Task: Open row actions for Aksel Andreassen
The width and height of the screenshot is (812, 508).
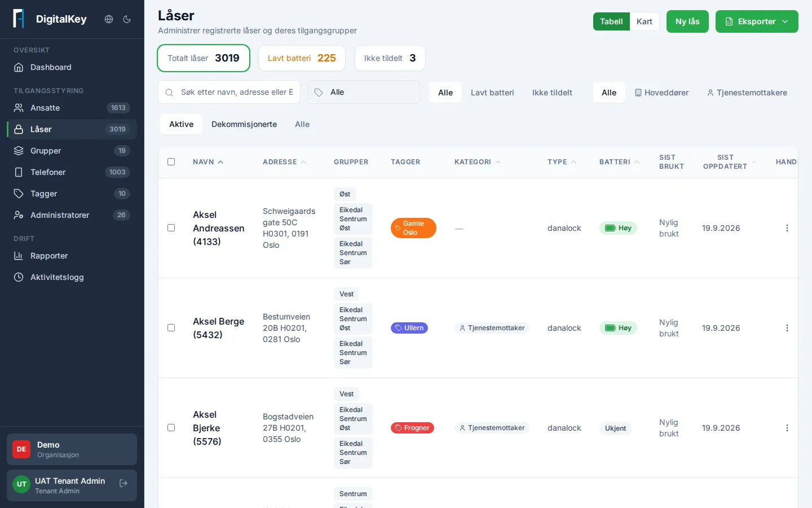Action: coord(787,228)
